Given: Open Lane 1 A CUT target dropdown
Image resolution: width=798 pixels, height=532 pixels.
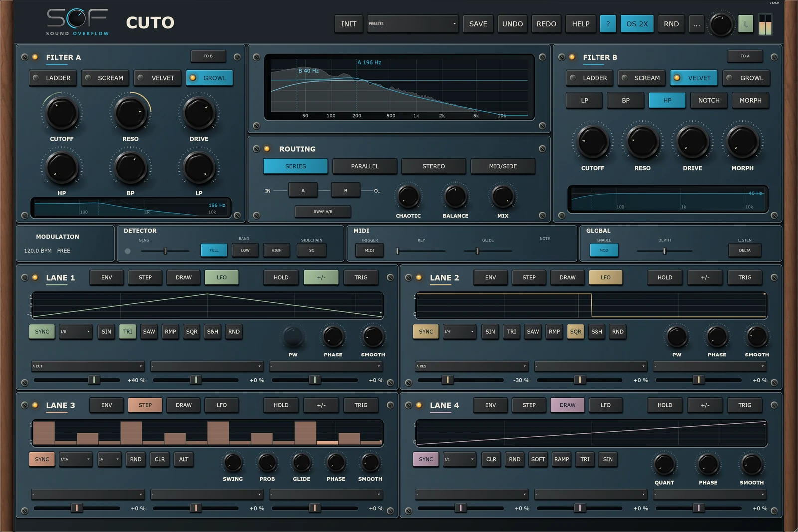Looking at the screenshot, I should (88, 366).
